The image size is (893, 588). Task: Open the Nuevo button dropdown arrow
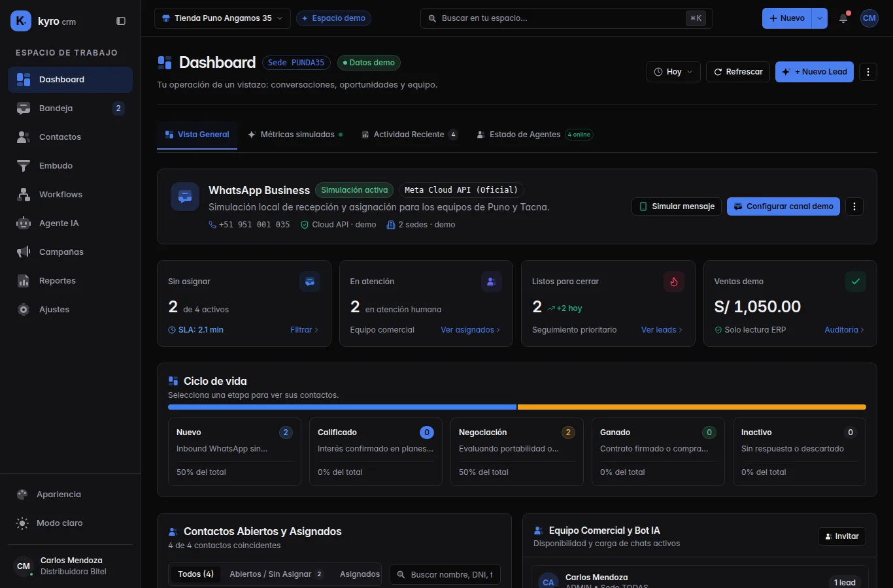[820, 18]
